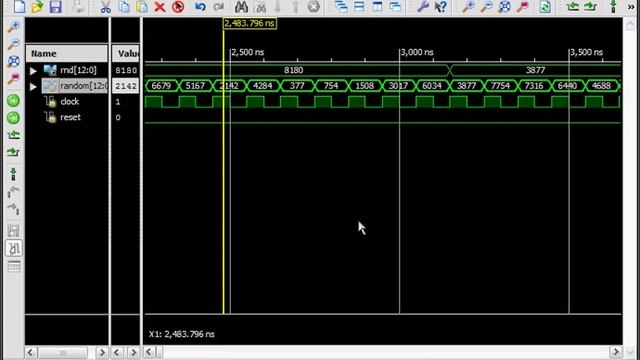
Task: Open Find with the binoculars icon
Action: pos(241,7)
